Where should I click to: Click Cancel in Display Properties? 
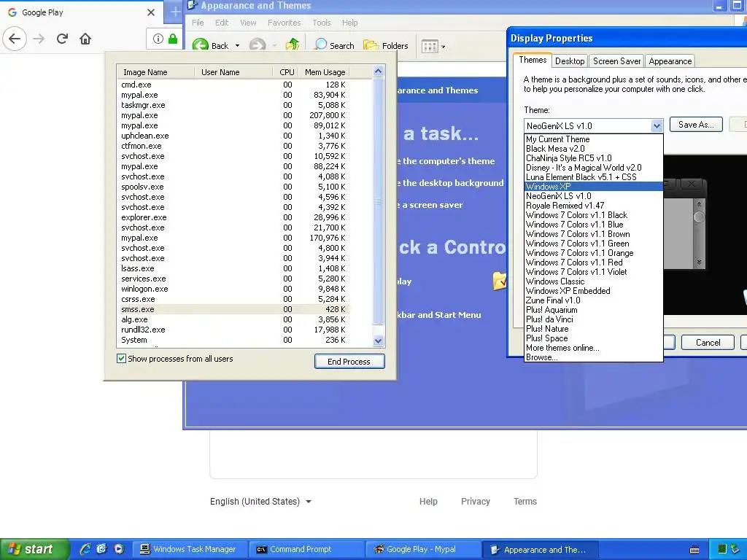coord(708,343)
